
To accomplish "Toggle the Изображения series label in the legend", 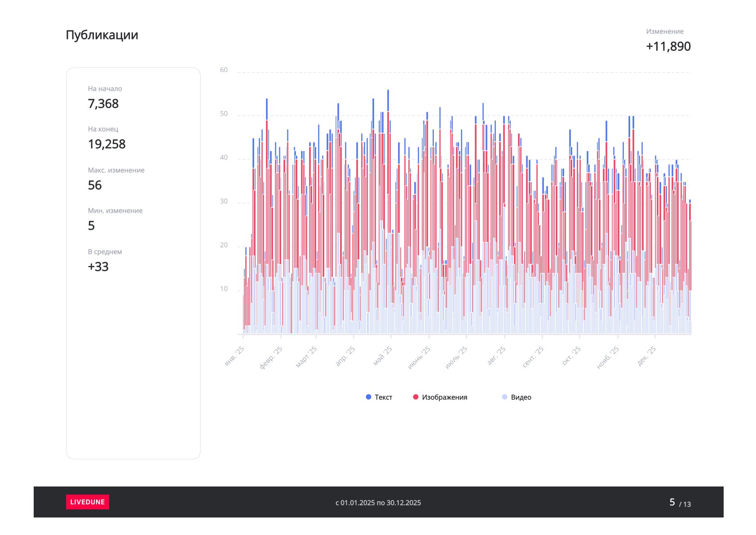I will click(x=444, y=397).
